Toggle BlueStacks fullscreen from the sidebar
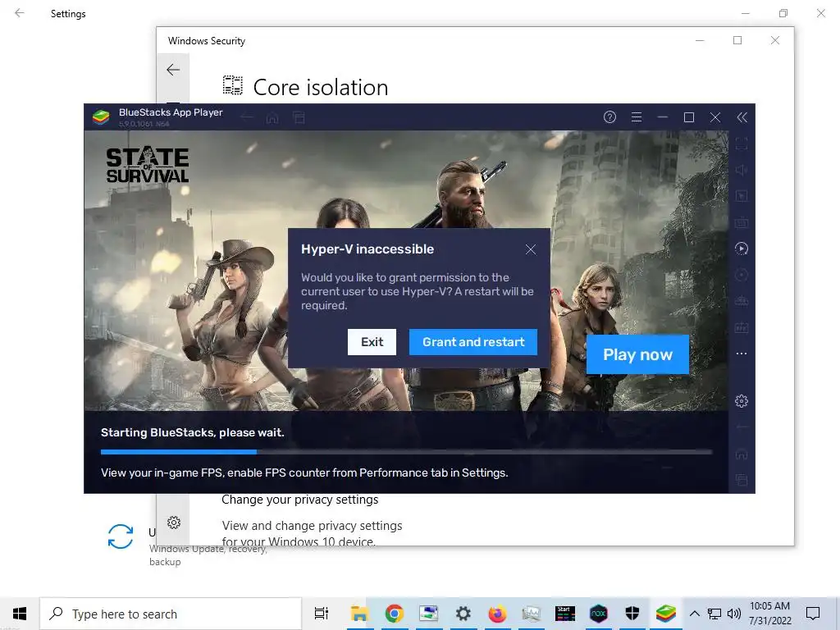This screenshot has height=630, width=840. [x=742, y=144]
